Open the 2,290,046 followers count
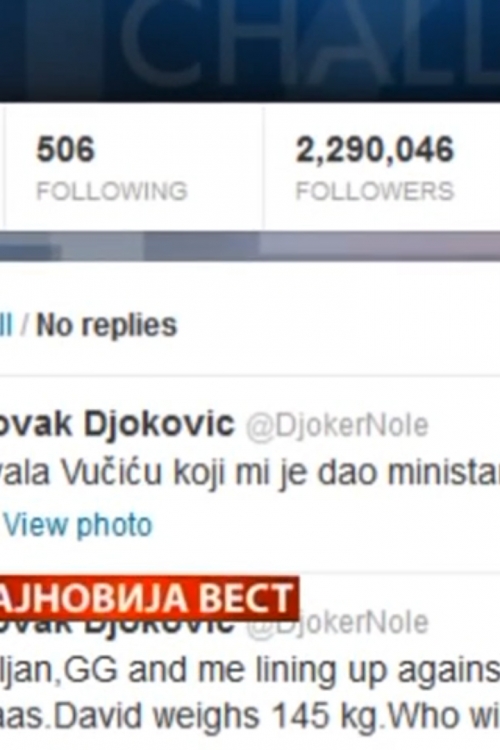The height and width of the screenshot is (750, 500). coord(375,149)
